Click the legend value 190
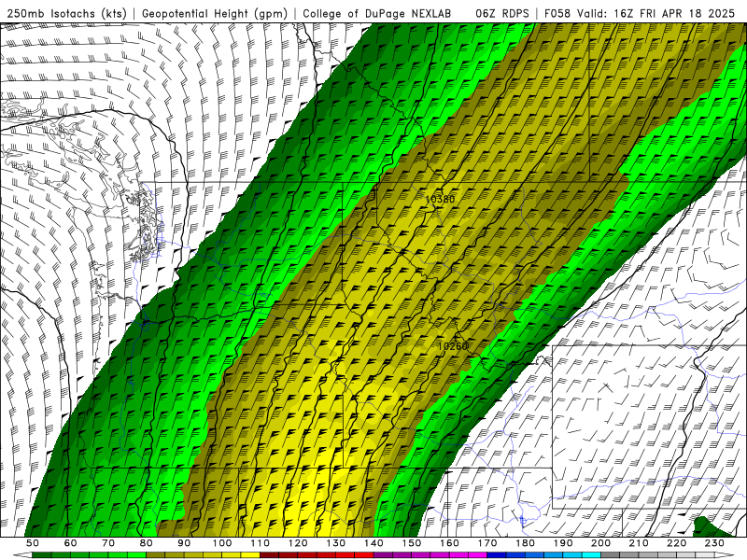 [x=563, y=543]
